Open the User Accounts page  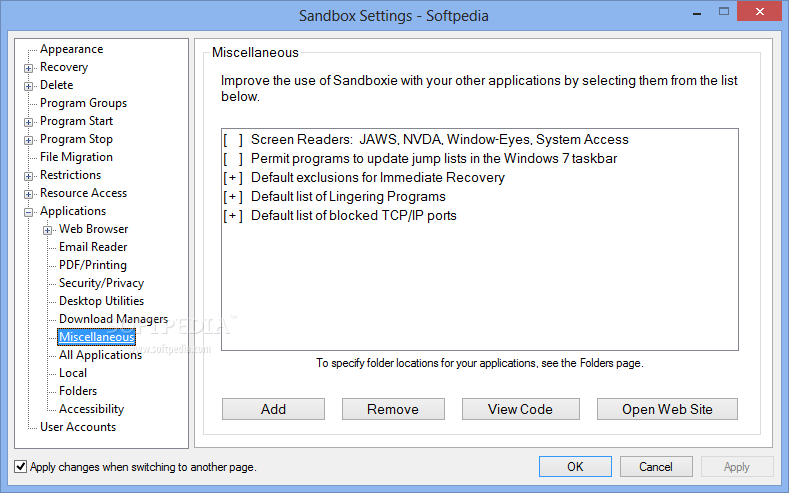coord(78,427)
